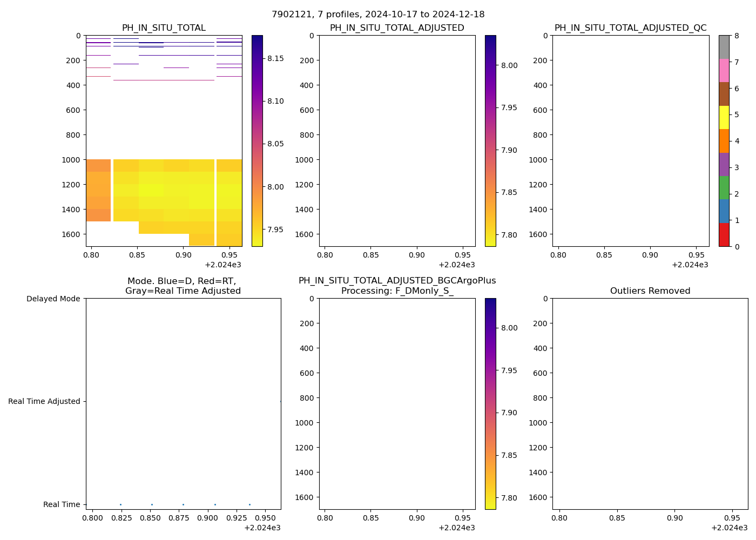
Task: Click the green QC flag 2 color segment
Action: (x=724, y=187)
